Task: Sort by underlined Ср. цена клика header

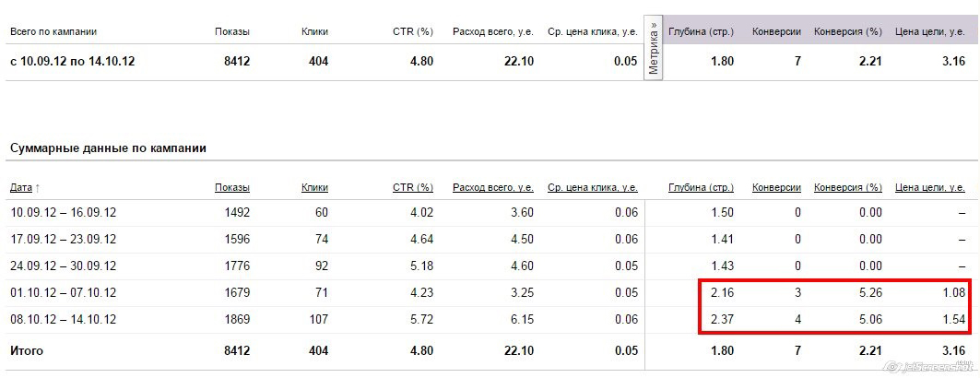Action: click(x=593, y=187)
